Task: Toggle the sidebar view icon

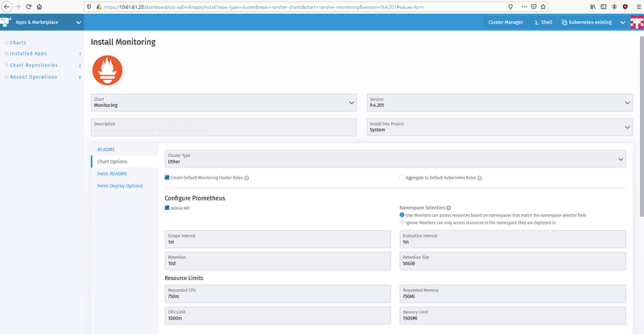Action: click(x=603, y=6)
